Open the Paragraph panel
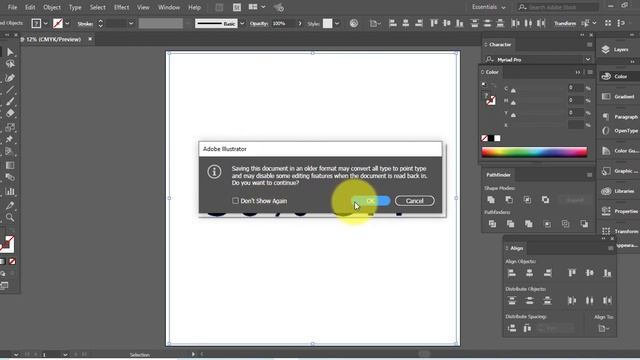 coord(619,117)
